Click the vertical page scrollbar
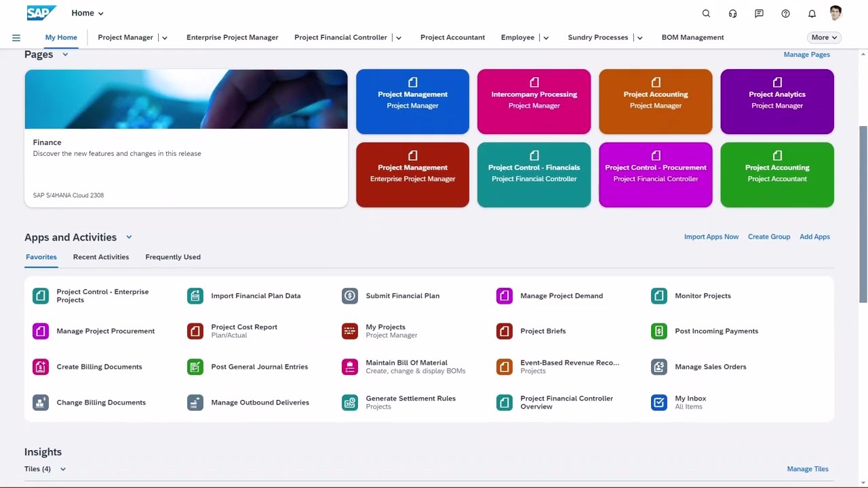Image resolution: width=868 pixels, height=488 pixels. pos(863,214)
